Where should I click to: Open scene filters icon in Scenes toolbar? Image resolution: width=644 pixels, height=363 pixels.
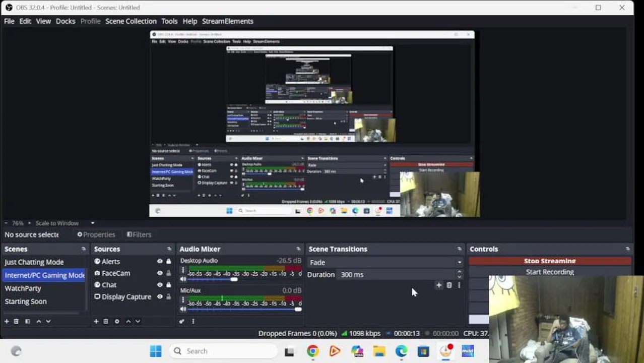tap(27, 321)
